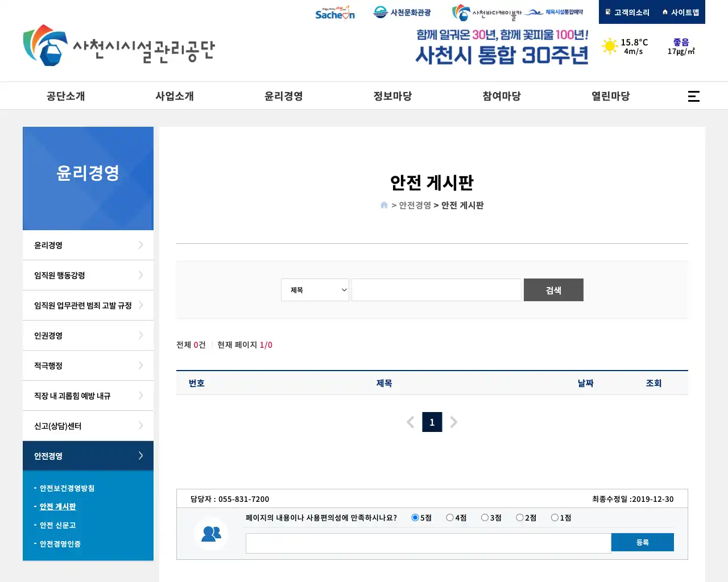Go to previous page arrow
Viewport: 728px width, 582px height.
pos(410,422)
